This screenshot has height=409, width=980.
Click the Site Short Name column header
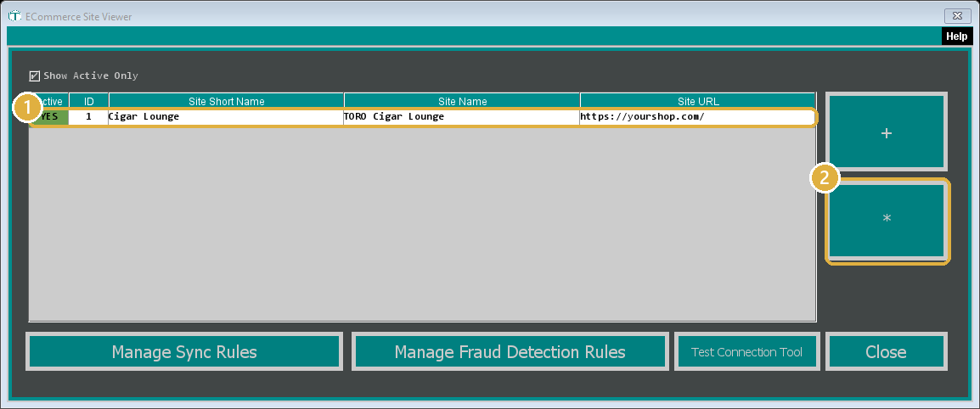(226, 101)
